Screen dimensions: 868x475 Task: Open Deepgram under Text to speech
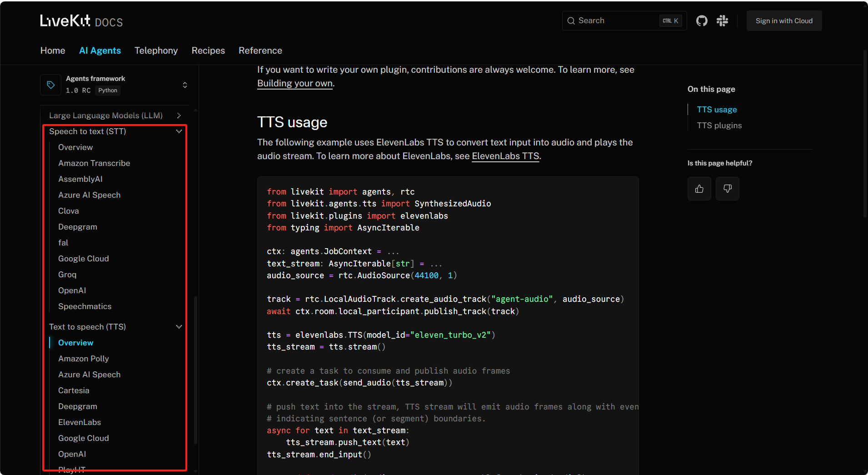(x=78, y=406)
